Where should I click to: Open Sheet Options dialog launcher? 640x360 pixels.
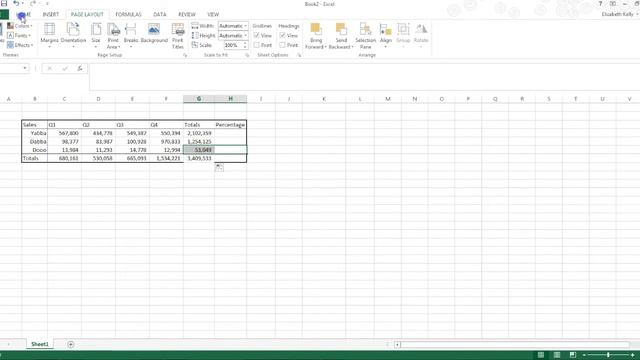[299, 55]
